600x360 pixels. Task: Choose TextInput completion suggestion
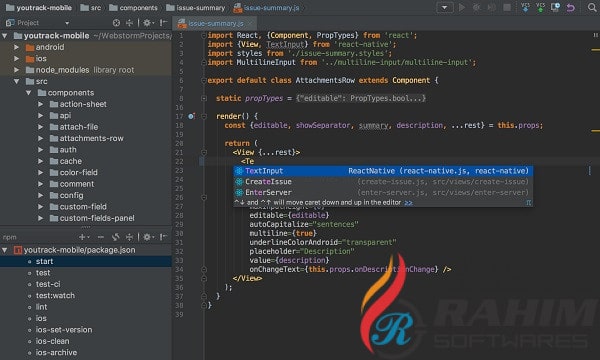383,171
